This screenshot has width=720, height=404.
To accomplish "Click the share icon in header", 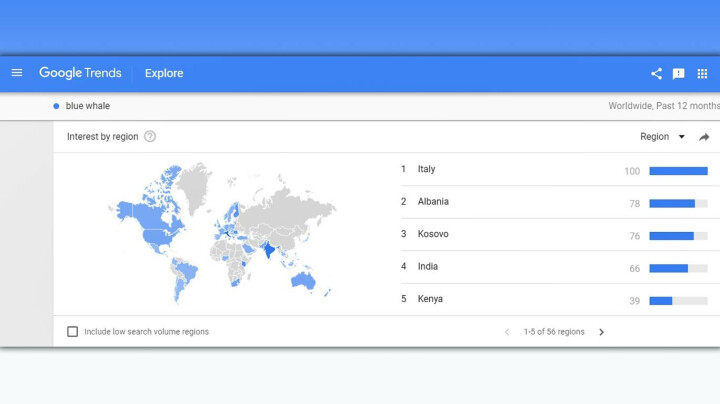I will coord(656,73).
